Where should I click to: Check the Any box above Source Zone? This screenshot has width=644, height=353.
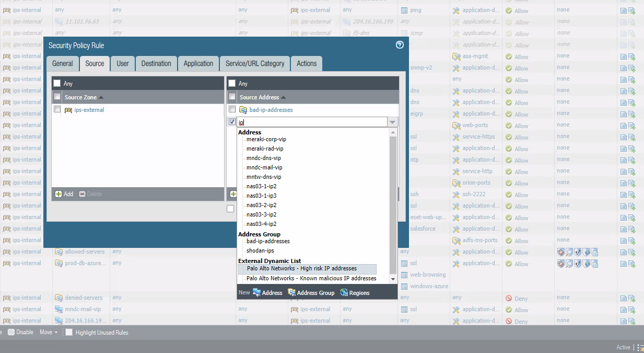coord(56,83)
